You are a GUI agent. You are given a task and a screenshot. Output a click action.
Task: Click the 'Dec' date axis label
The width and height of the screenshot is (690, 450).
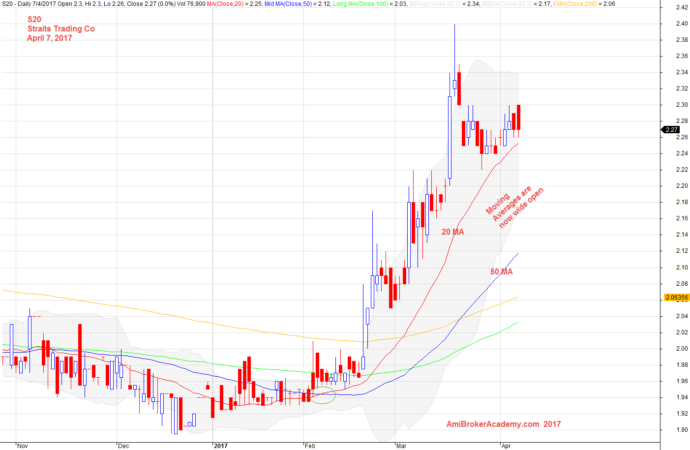(x=124, y=446)
